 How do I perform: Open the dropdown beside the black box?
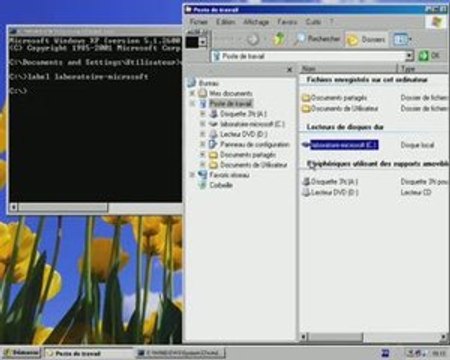coord(202,42)
